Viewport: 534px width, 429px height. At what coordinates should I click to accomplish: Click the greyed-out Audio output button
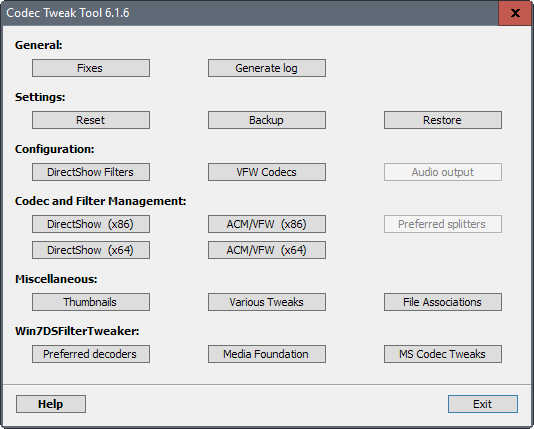pos(443,172)
